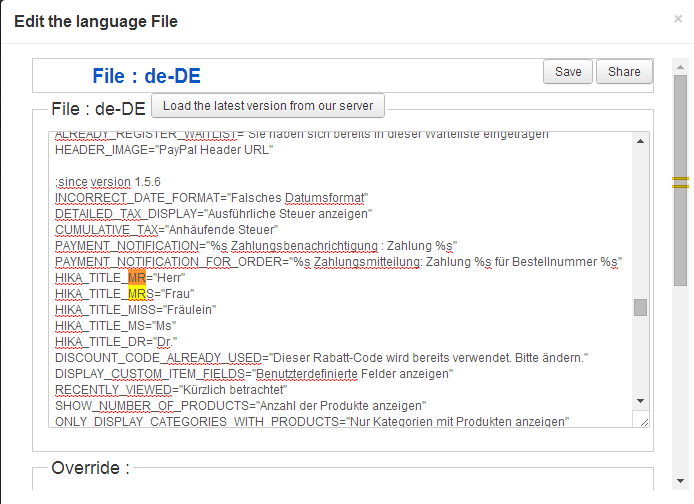Click the outer scrollbar down arrow
This screenshot has width=694, height=504.
pos(680,495)
